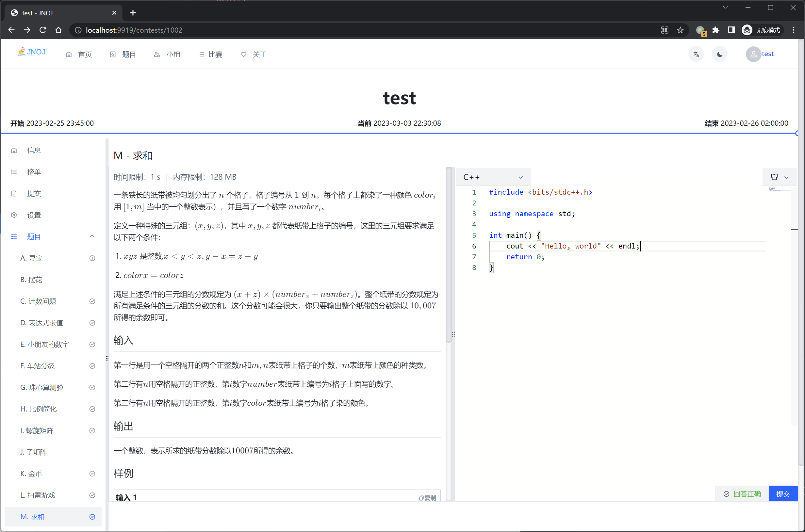Open 关于 in the top navigation
Screen dimensions: 805x532
coord(254,54)
